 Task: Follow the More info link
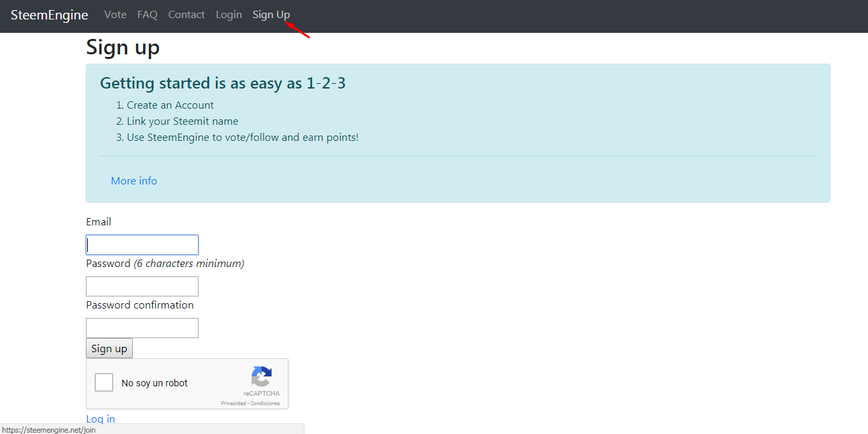point(134,181)
